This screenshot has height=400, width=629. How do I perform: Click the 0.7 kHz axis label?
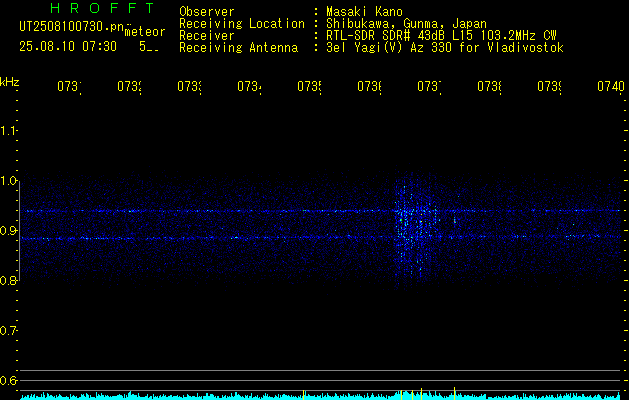coord(8,331)
